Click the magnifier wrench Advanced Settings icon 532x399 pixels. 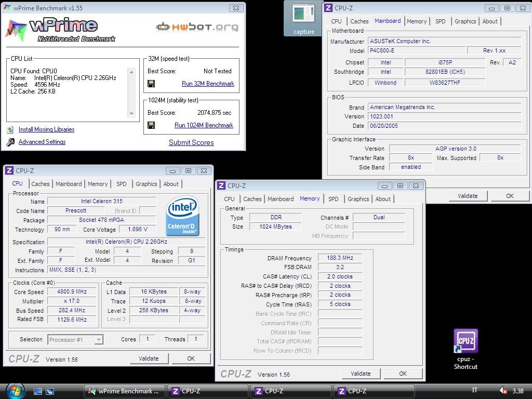coord(10,142)
